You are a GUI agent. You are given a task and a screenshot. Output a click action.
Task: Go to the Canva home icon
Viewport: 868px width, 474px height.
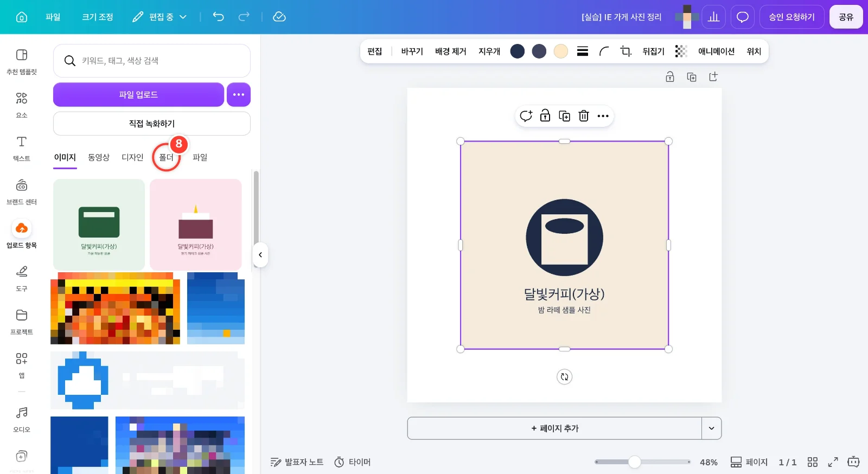[x=22, y=17]
